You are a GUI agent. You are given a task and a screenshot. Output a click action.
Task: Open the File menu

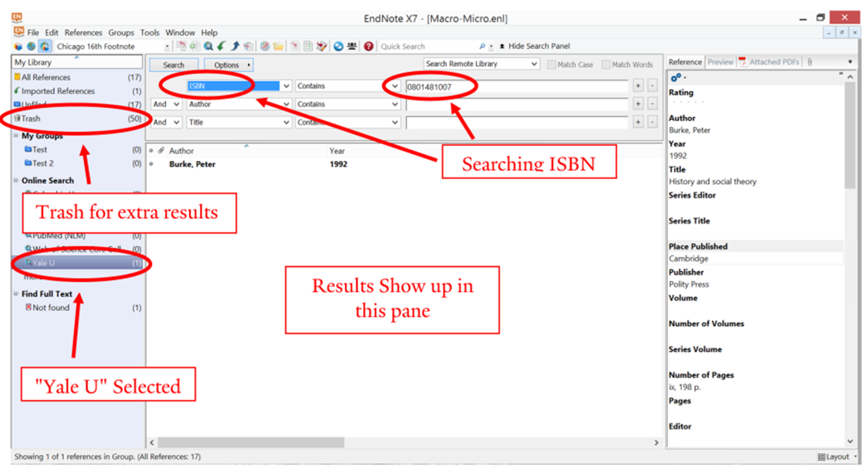34,32
